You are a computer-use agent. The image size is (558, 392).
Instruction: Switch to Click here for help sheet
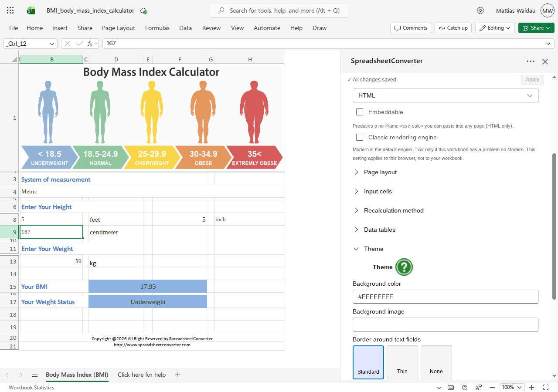[x=142, y=375]
